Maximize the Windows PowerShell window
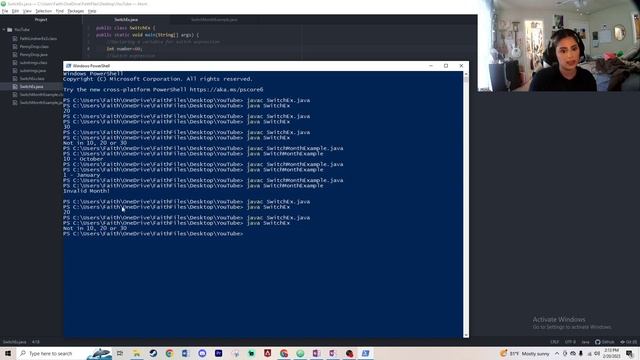Viewport: 640px width, 360px height. tap(446, 66)
